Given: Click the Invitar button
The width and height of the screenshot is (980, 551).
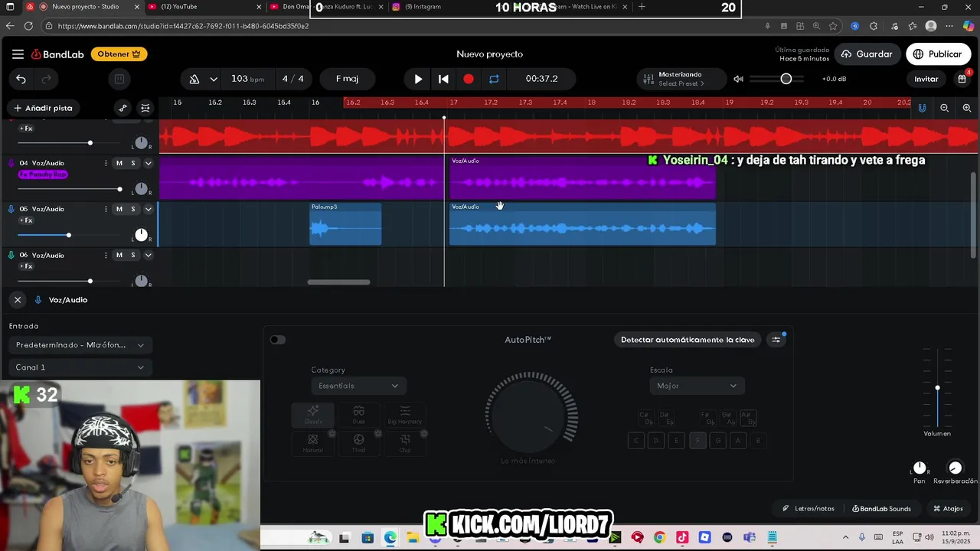Looking at the screenshot, I should pos(926,79).
